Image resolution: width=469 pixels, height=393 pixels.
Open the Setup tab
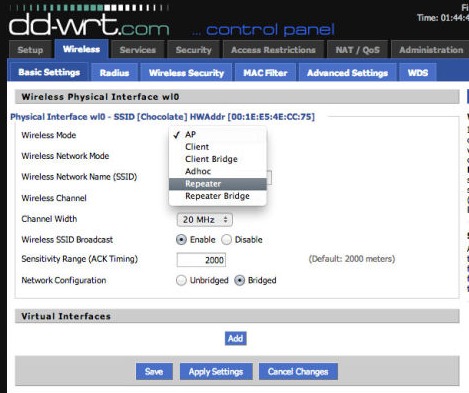(x=30, y=50)
